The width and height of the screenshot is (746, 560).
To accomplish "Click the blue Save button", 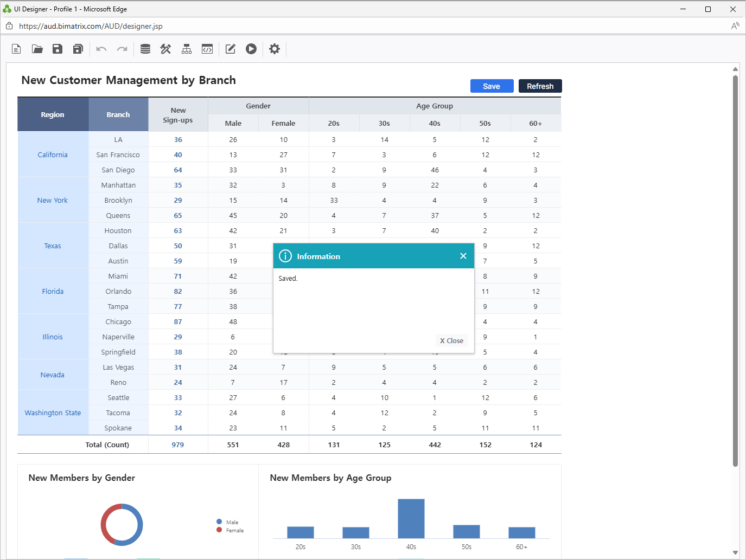I will 492,86.
